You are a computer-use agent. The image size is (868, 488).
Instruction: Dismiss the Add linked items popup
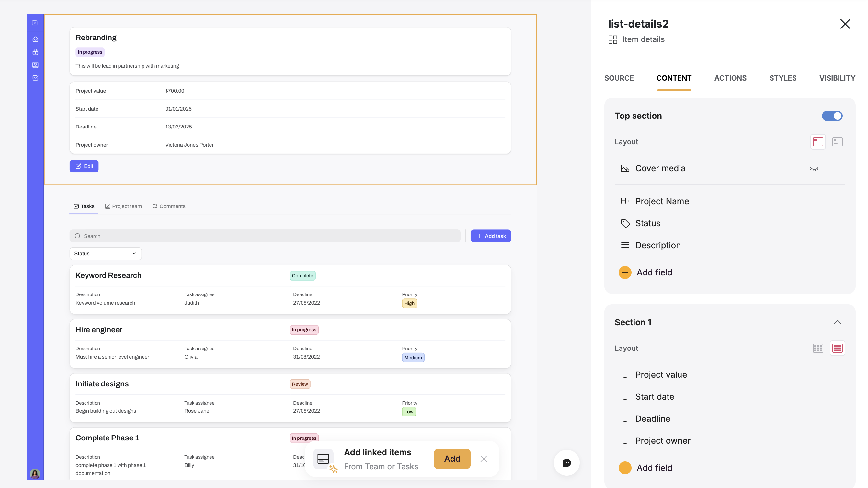(x=484, y=459)
